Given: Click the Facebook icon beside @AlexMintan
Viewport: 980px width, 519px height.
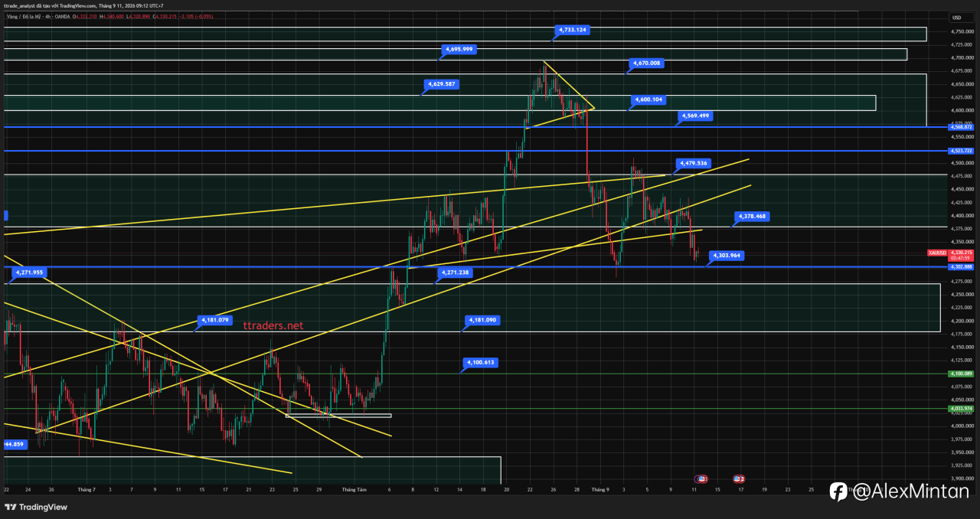Looking at the screenshot, I should (838, 491).
